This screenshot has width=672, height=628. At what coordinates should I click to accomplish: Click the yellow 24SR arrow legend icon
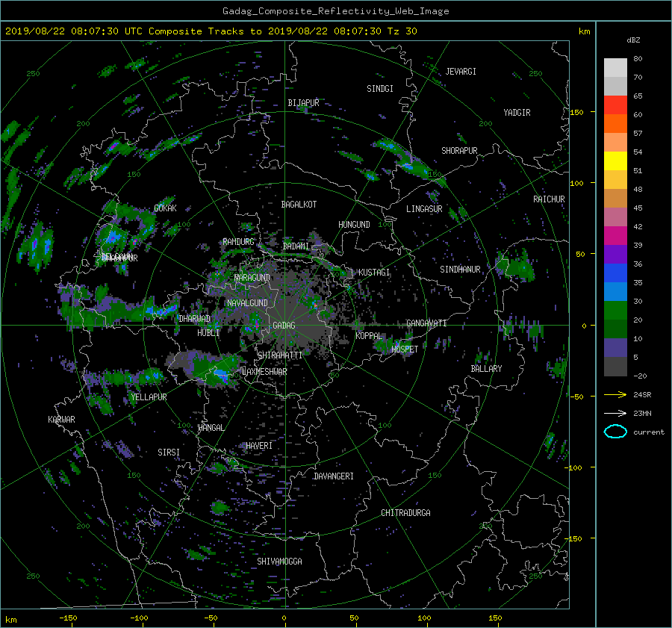(615, 394)
